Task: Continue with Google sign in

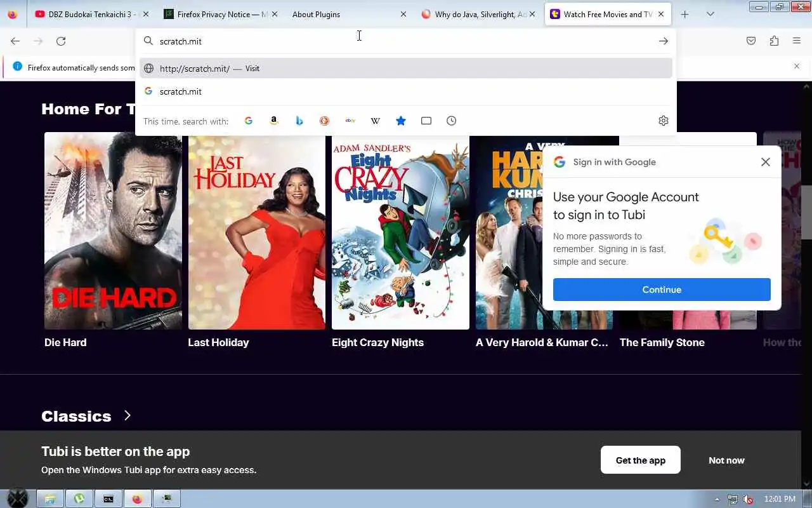Action: (662, 290)
